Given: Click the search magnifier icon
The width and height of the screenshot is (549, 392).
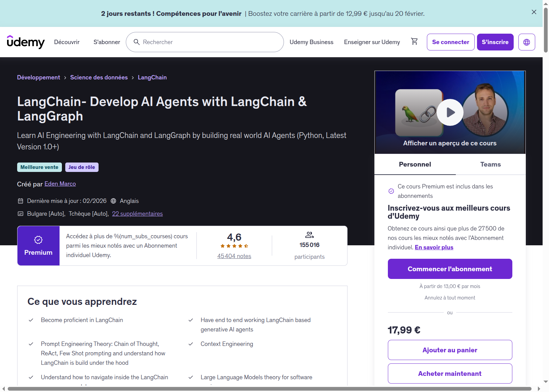Looking at the screenshot, I should (x=137, y=42).
